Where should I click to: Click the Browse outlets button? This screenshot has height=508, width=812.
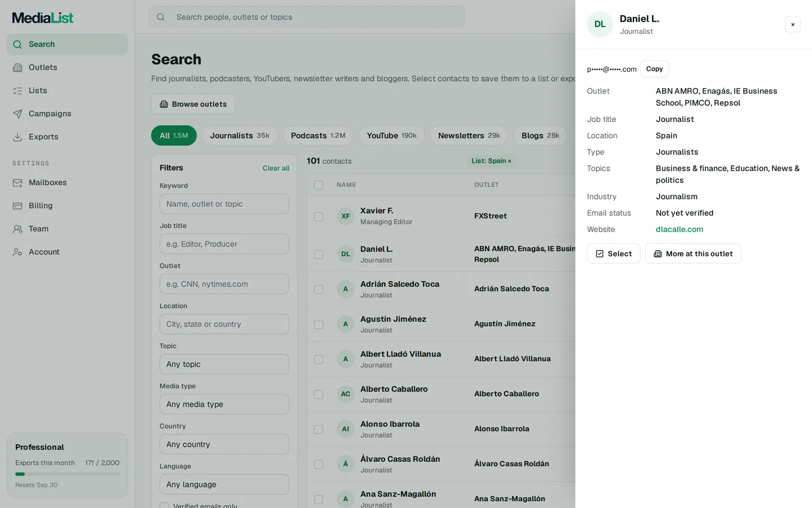(193, 104)
